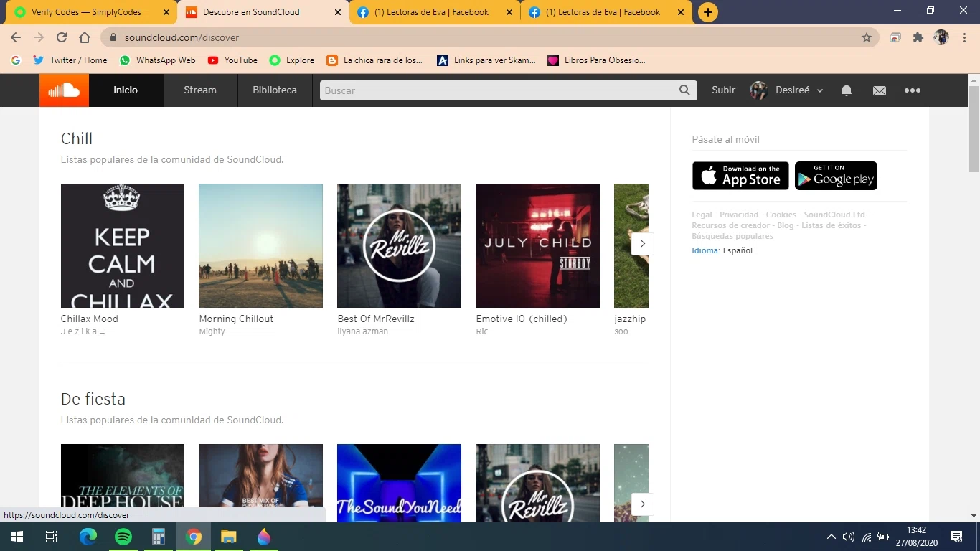Screen dimensions: 980x551
Task: Open Task View on taskbar
Action: pos(52,537)
